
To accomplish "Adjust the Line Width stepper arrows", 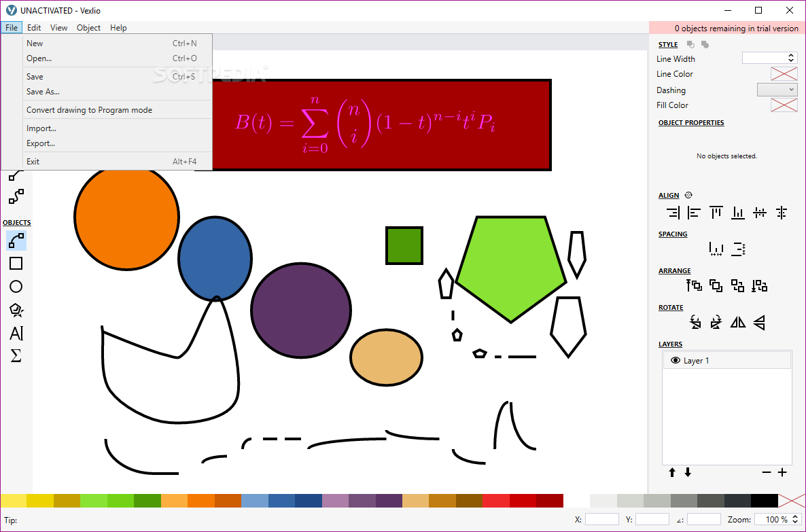I will point(790,58).
